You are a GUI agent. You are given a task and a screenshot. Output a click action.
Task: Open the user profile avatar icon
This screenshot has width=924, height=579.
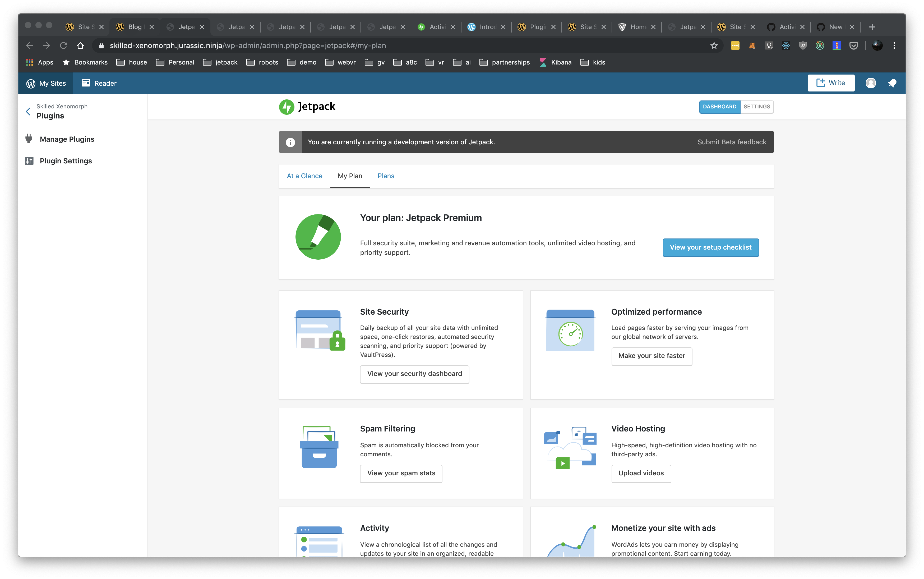pos(871,83)
